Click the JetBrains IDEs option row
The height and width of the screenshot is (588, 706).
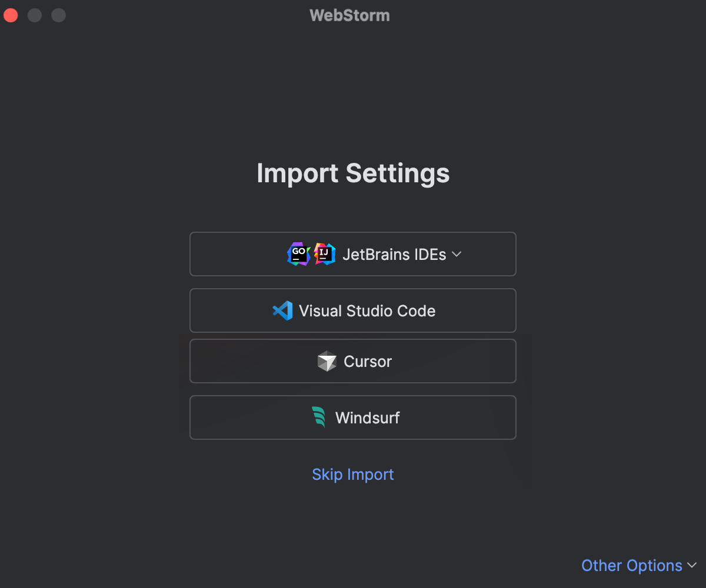(353, 253)
